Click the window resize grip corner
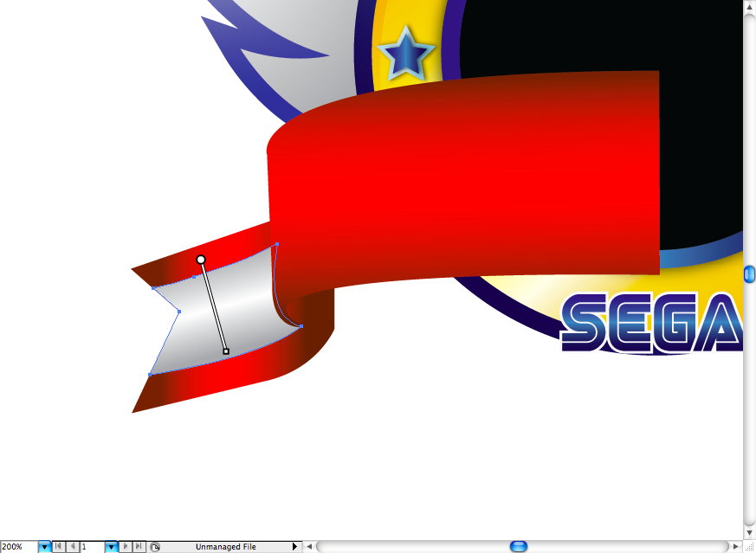Image resolution: width=756 pixels, height=553 pixels. (749, 547)
